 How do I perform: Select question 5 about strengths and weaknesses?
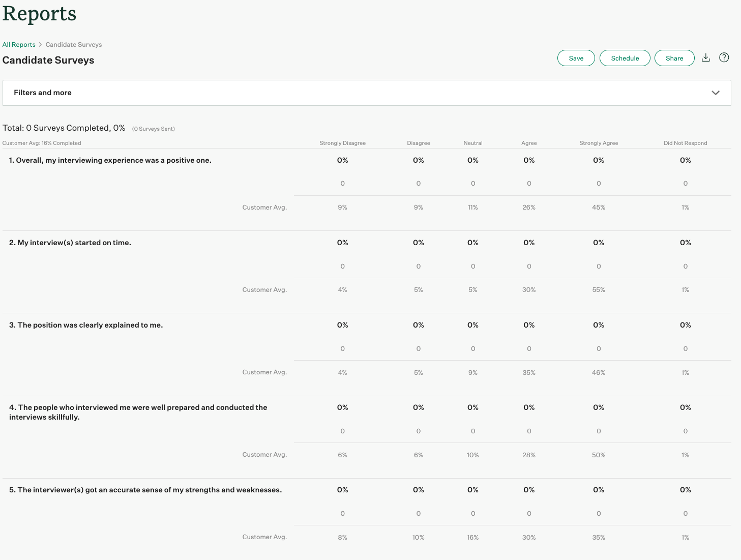[145, 490]
